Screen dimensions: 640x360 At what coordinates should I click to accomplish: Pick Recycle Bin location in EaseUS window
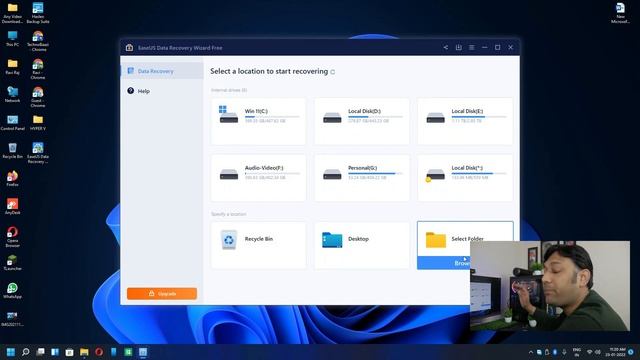tap(258, 245)
